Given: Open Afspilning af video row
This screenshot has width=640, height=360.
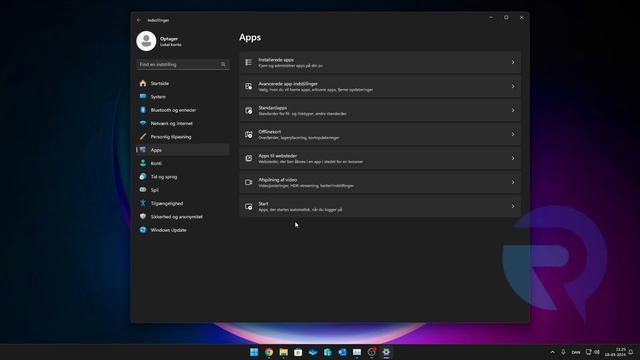Looking at the screenshot, I should (x=380, y=182).
